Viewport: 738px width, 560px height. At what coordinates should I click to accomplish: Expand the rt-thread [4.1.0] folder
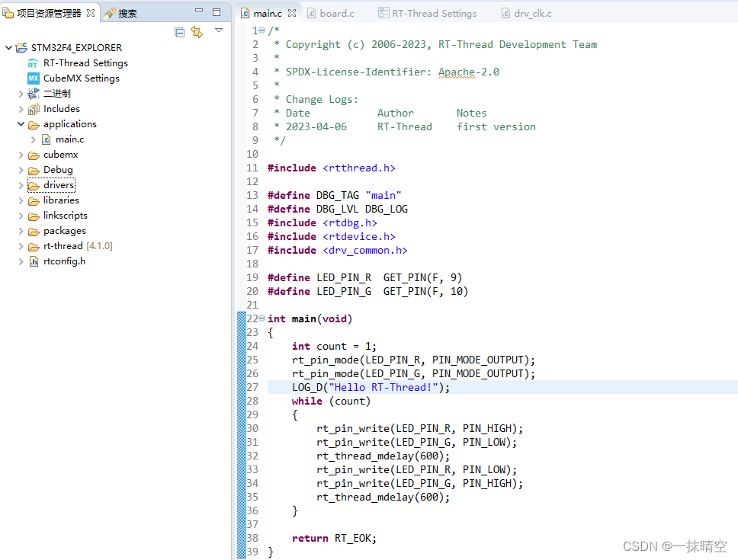[21, 246]
